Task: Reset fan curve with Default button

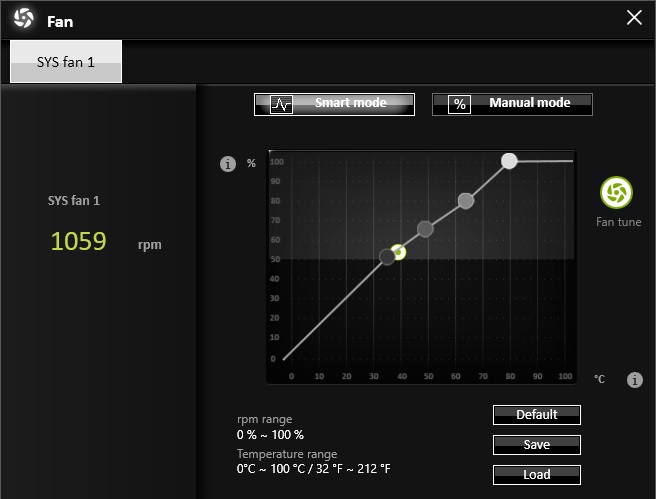Action: (536, 414)
